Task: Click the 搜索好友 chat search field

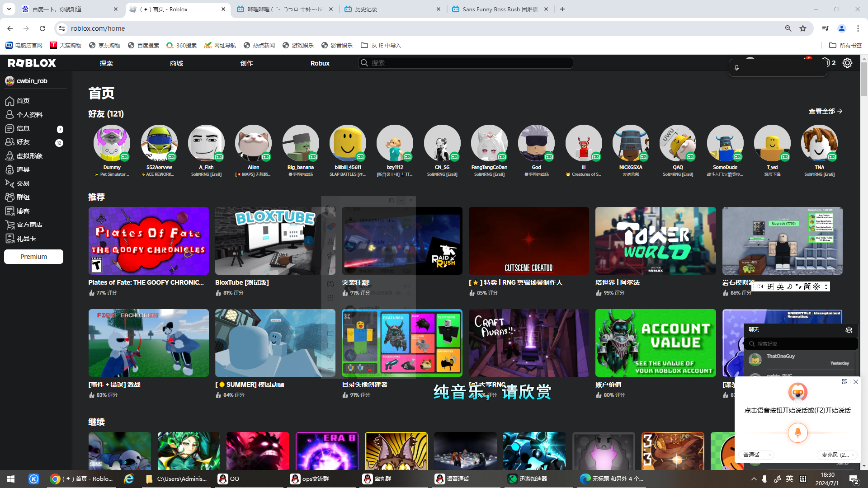Action: [x=801, y=344]
